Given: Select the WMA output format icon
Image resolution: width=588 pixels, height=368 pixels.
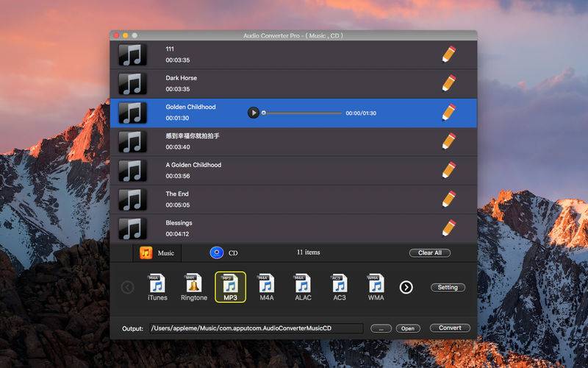Looking at the screenshot, I should pyautogui.click(x=376, y=287).
